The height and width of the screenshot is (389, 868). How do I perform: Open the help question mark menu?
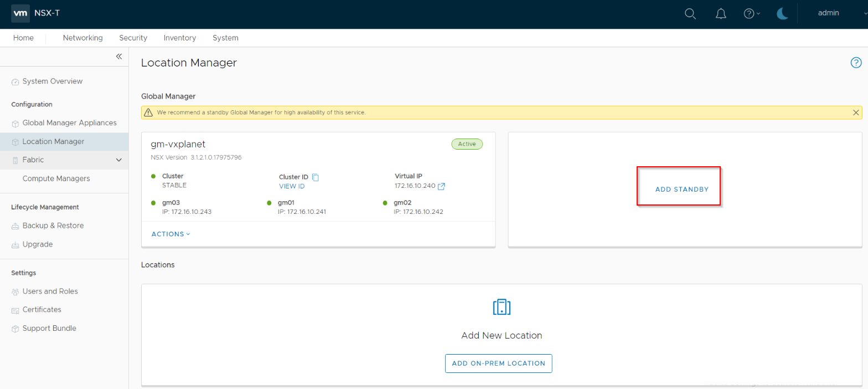point(751,14)
